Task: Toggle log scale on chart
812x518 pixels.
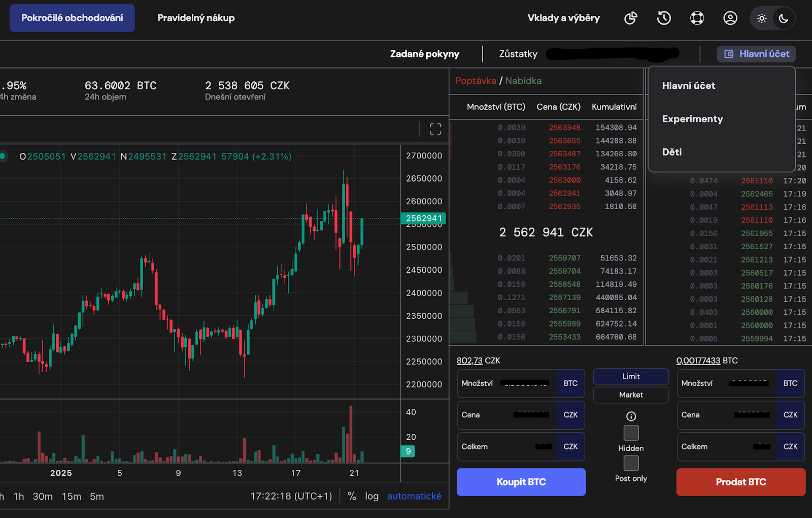Action: (372, 496)
